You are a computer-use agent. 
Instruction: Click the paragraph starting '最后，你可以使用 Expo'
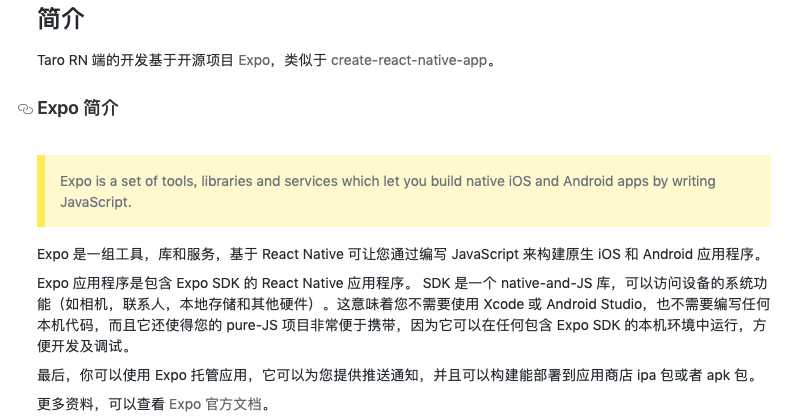click(398, 375)
